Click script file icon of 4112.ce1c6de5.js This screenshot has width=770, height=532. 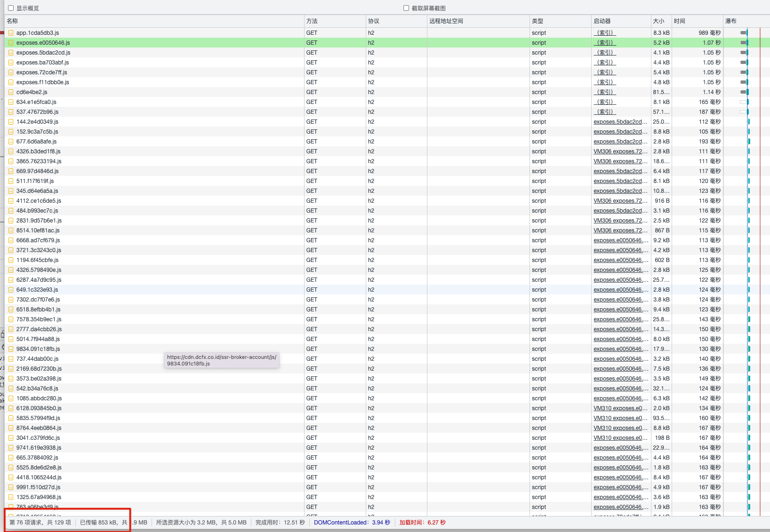tap(11, 201)
